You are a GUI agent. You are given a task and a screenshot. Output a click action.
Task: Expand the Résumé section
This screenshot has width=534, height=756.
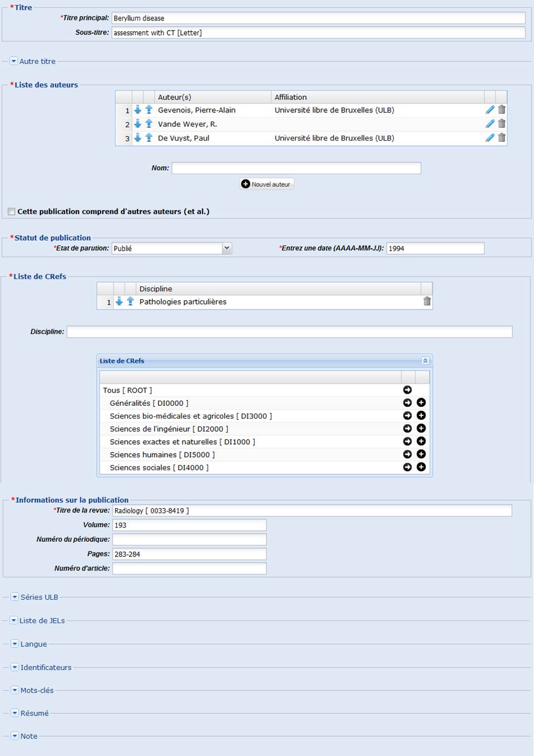[x=15, y=713]
